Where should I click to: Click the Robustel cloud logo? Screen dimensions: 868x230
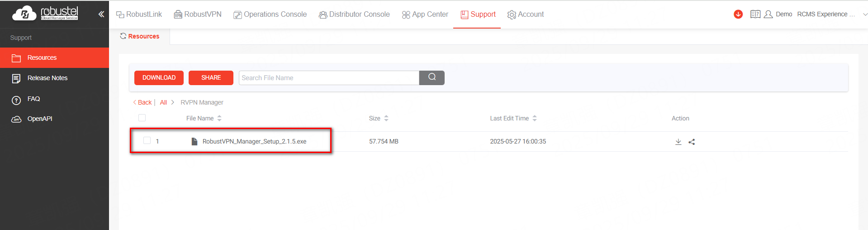pos(45,14)
